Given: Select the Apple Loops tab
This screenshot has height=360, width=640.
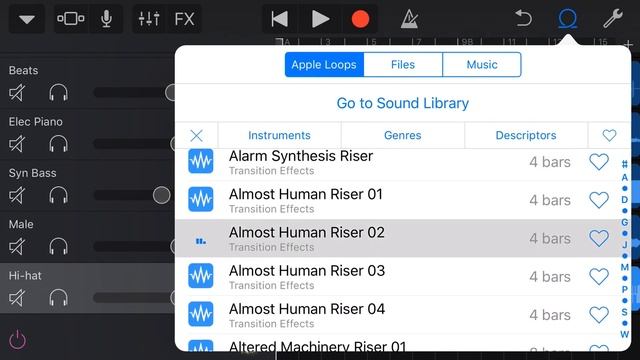Looking at the screenshot, I should coord(324,64).
